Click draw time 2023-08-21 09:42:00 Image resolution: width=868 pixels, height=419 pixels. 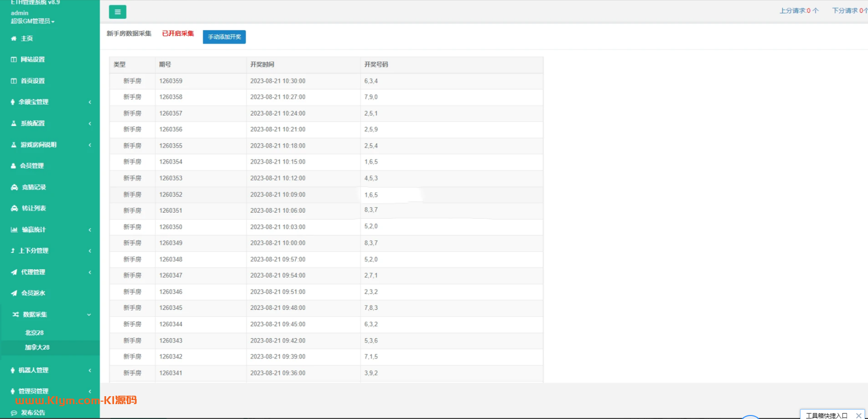tap(278, 341)
